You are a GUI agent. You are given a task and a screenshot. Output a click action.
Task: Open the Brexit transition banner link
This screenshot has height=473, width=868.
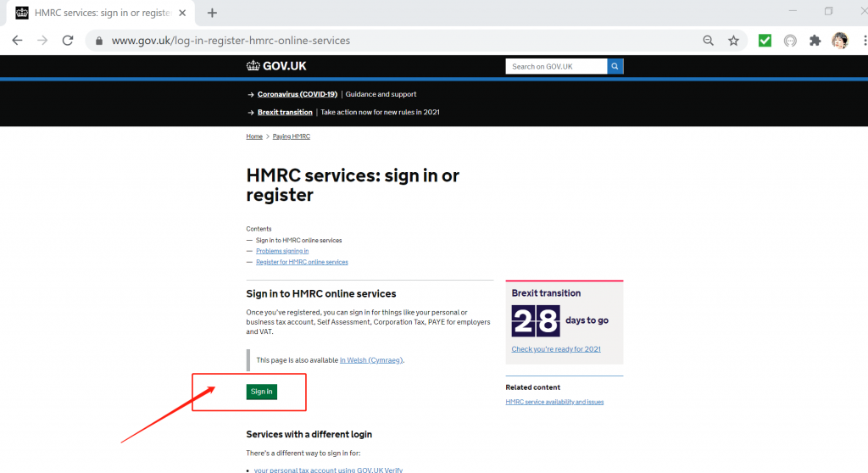click(285, 112)
